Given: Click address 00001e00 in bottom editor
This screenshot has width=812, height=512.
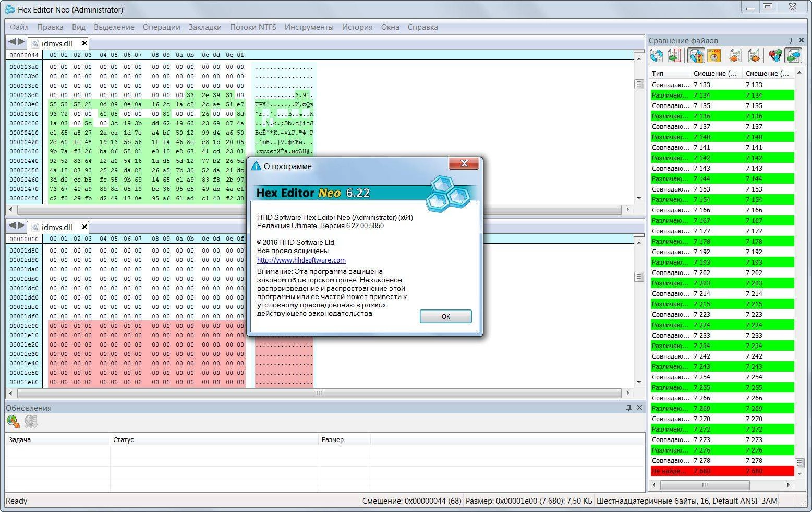Looking at the screenshot, I should 24,326.
